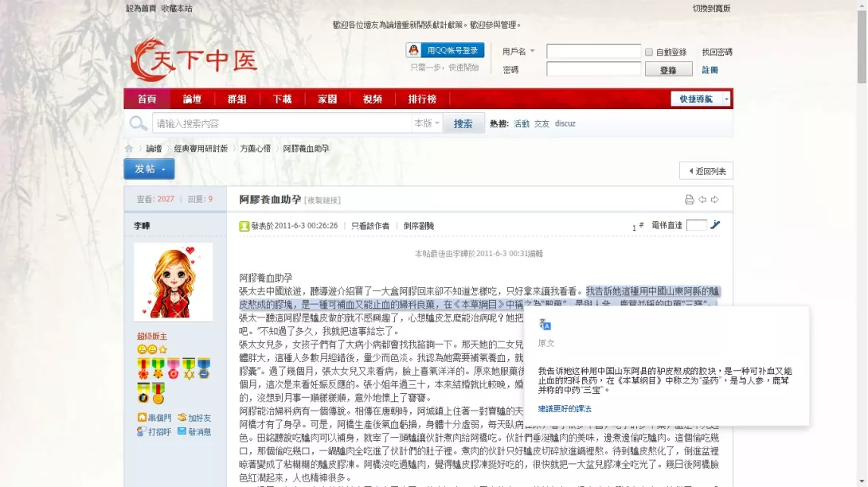This screenshot has width=868, height=487.
Task: Focus the password input field
Action: point(593,69)
